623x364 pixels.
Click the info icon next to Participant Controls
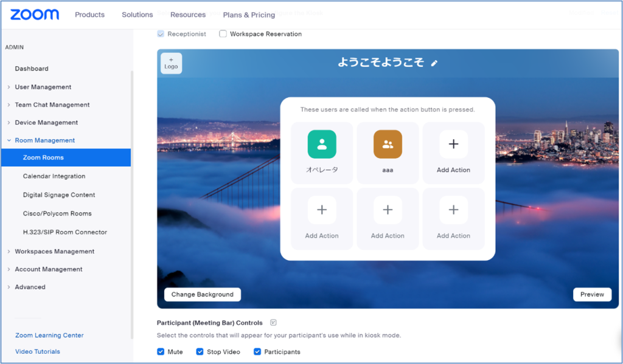point(273,322)
